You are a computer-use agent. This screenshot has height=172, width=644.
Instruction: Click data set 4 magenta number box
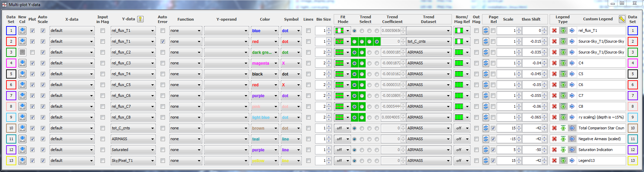point(11,63)
